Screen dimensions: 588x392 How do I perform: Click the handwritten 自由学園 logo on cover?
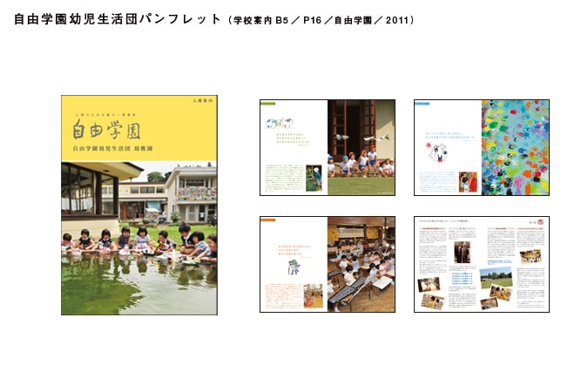107,130
